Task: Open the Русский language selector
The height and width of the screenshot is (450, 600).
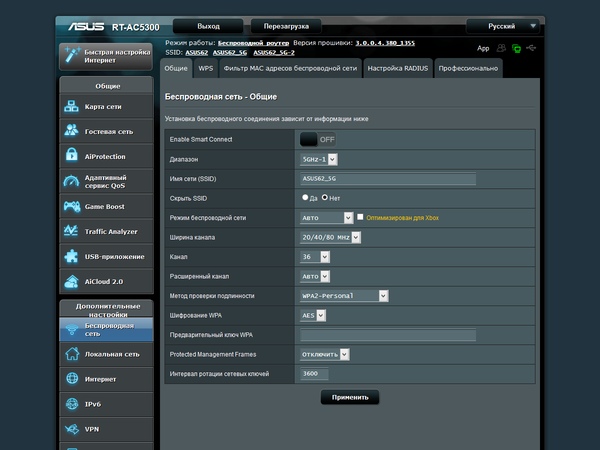Action: 504,25
